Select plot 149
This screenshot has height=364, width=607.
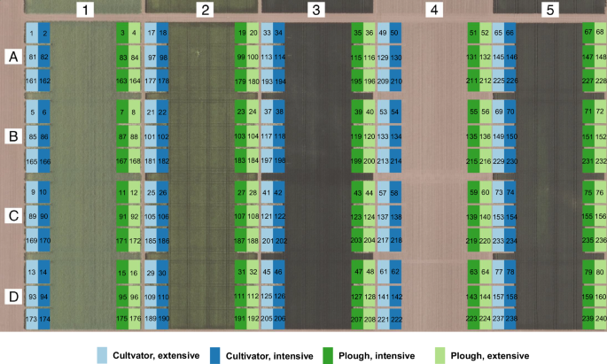pyautogui.click(x=498, y=136)
